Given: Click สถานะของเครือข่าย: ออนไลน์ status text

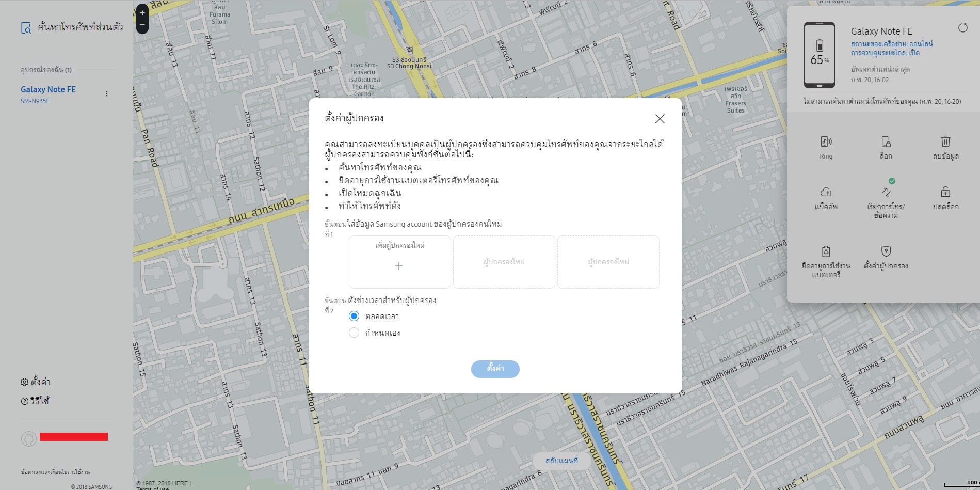Looking at the screenshot, I should click(x=892, y=44).
